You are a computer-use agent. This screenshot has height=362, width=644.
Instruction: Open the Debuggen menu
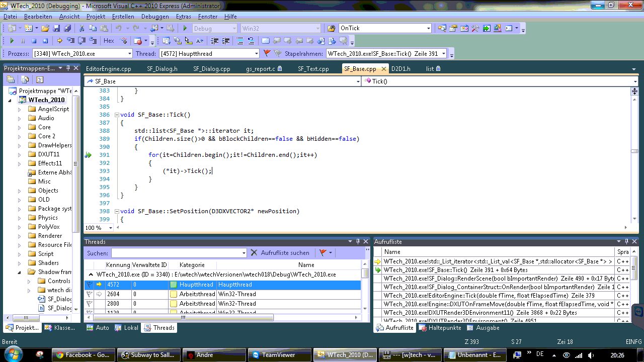coord(155,17)
